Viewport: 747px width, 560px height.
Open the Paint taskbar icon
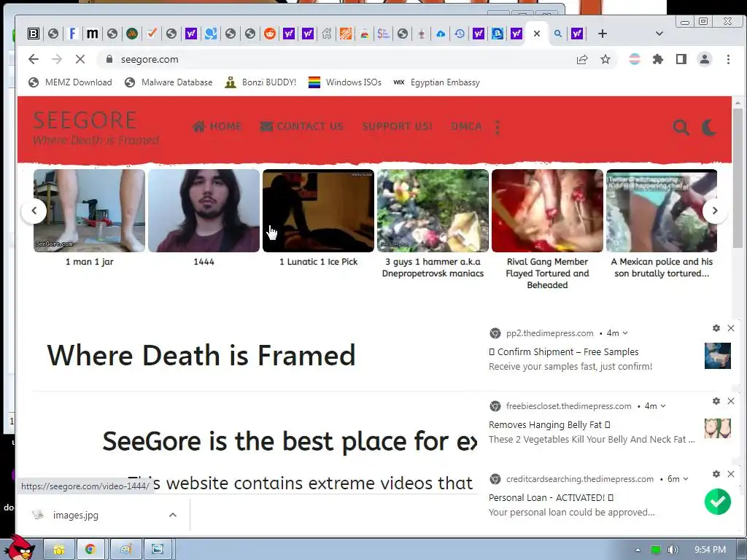125,550
